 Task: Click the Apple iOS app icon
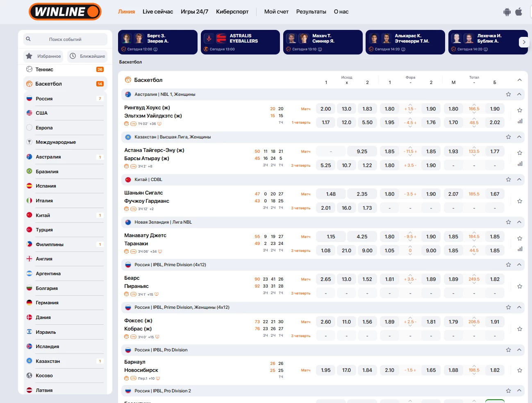(x=519, y=11)
